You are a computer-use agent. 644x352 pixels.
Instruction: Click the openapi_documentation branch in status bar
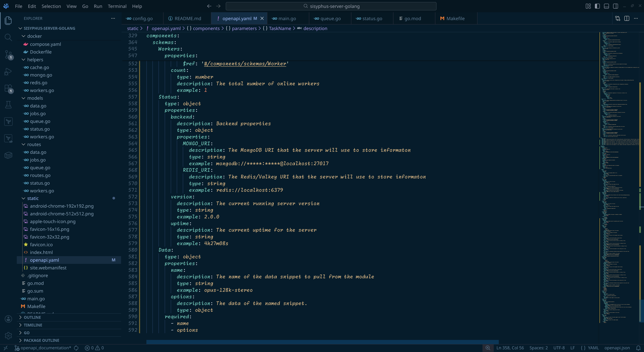(45, 348)
